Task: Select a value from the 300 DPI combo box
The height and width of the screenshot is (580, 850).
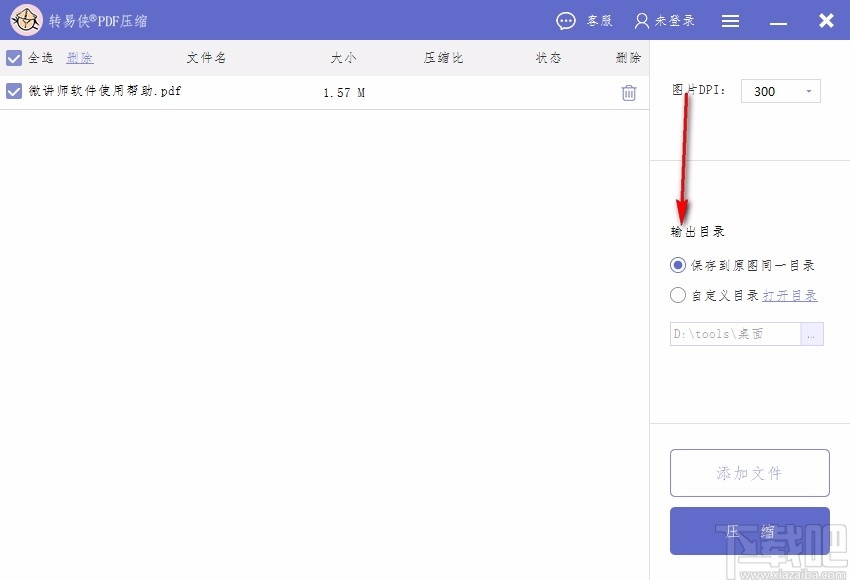Action: 780,91
